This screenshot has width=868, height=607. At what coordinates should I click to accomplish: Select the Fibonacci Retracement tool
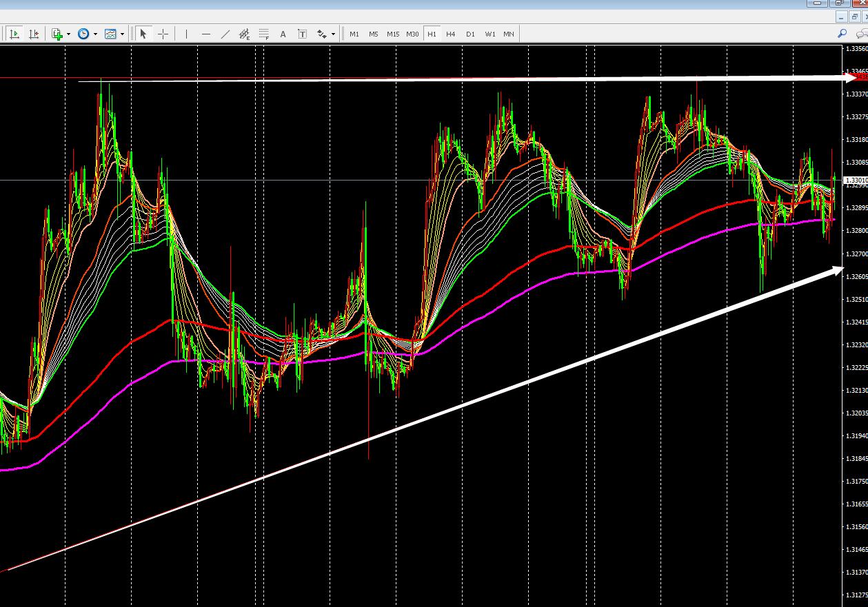[x=263, y=34]
